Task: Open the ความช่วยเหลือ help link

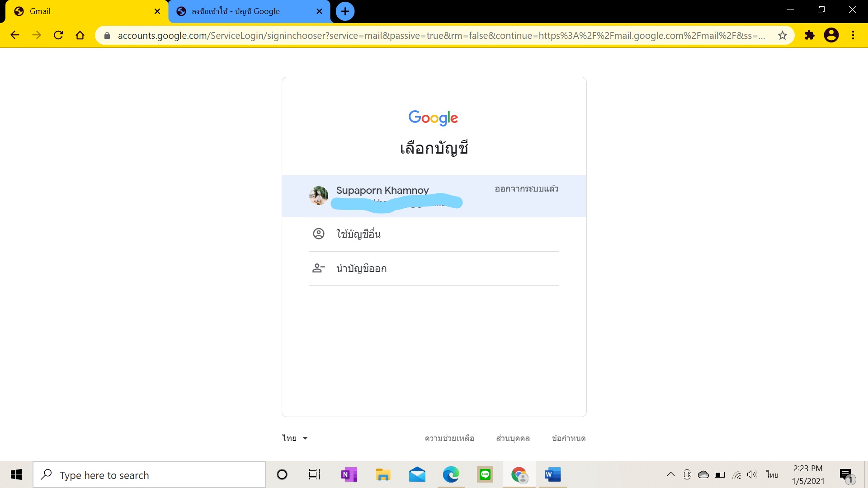Action: tap(449, 438)
